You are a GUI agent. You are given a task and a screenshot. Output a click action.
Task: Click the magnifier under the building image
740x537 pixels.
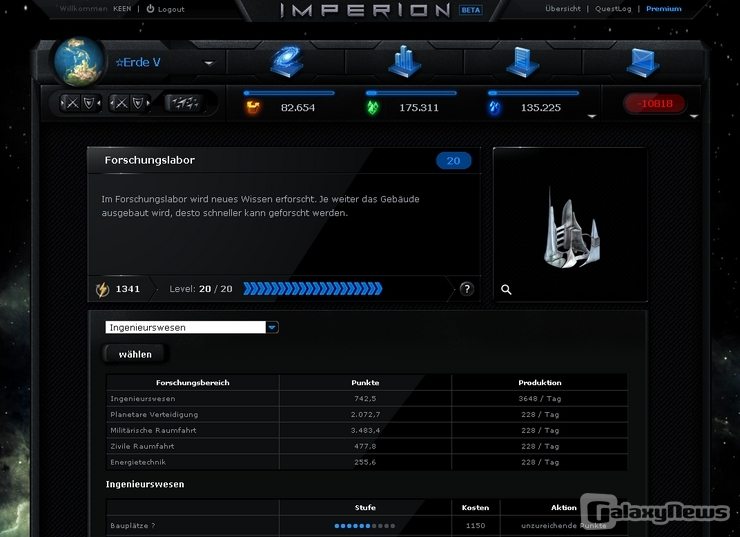click(506, 289)
